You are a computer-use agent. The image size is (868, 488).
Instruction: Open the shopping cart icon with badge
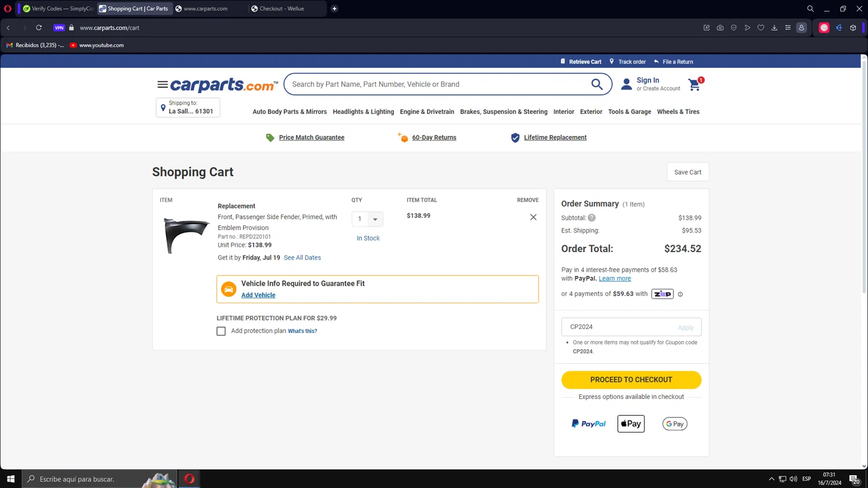tap(696, 84)
